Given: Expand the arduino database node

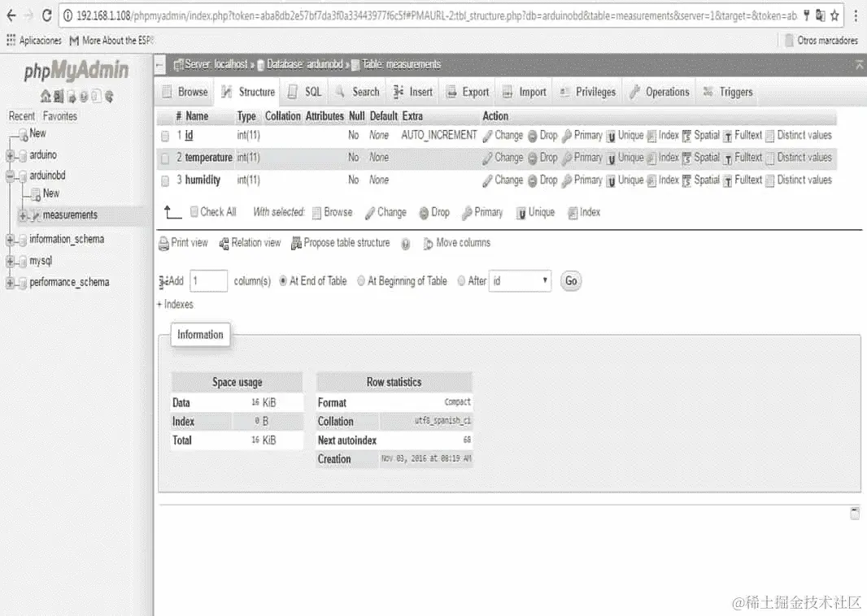Looking at the screenshot, I should [10, 156].
